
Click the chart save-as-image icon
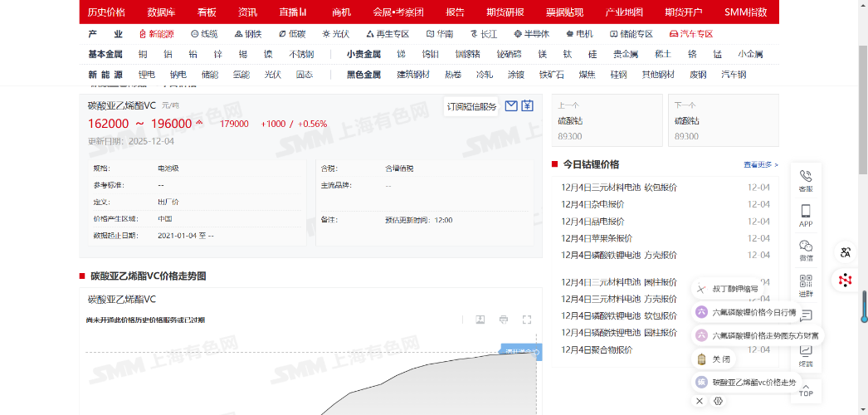[480, 320]
